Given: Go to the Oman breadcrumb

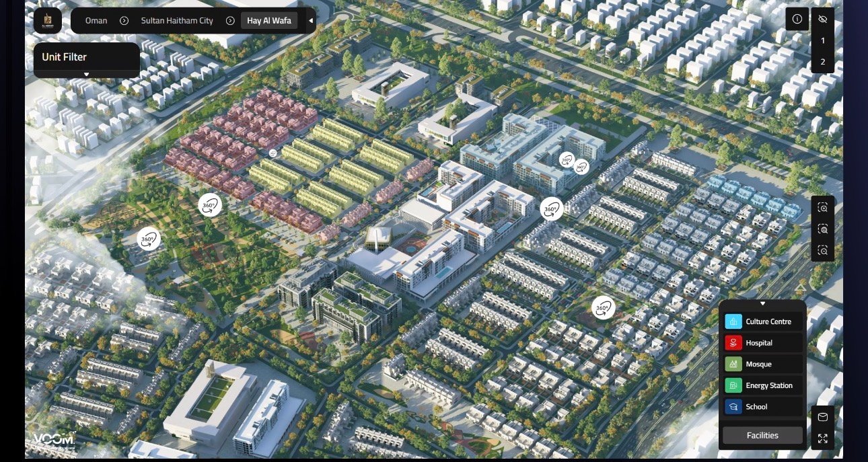Looking at the screenshot, I should tap(96, 21).
